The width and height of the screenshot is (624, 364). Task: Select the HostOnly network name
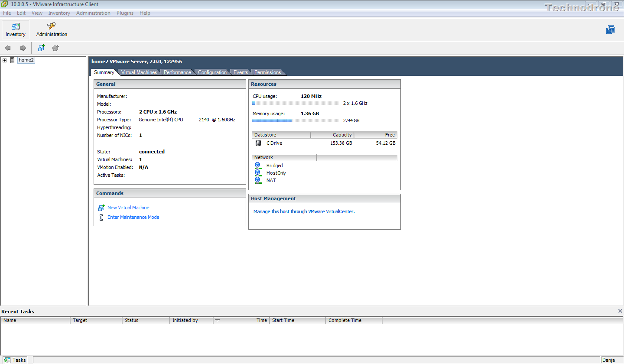coord(276,173)
